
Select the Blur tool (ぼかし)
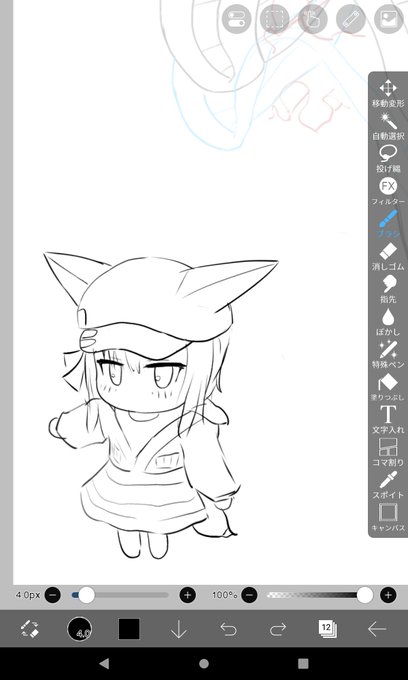tap(388, 322)
